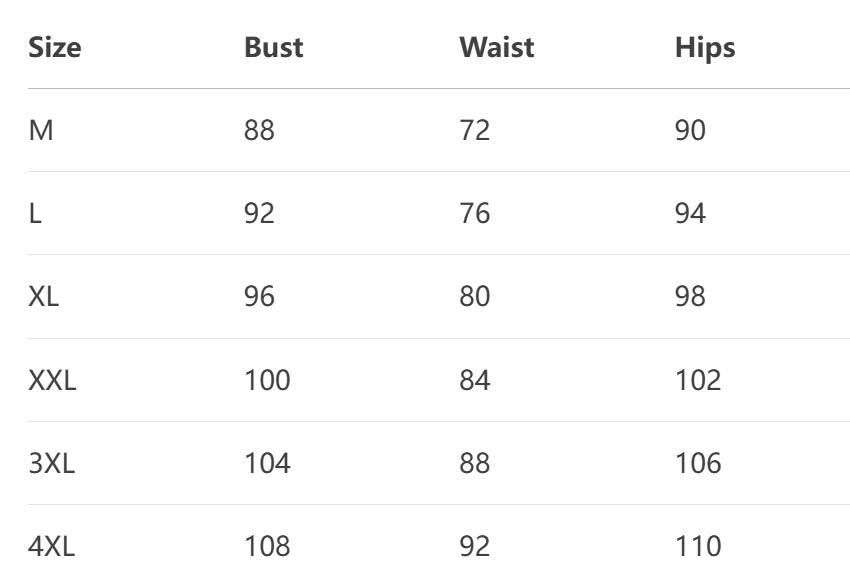
Task: Click the Waist column header
Action: [496, 47]
